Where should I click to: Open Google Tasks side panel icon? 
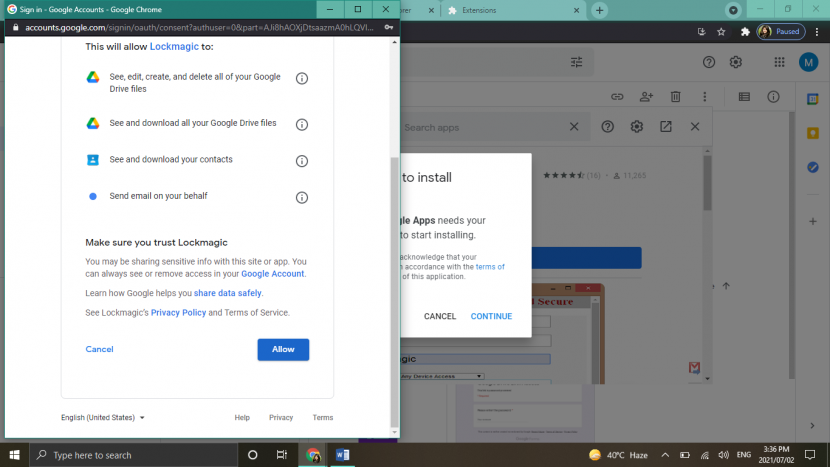coord(813,167)
